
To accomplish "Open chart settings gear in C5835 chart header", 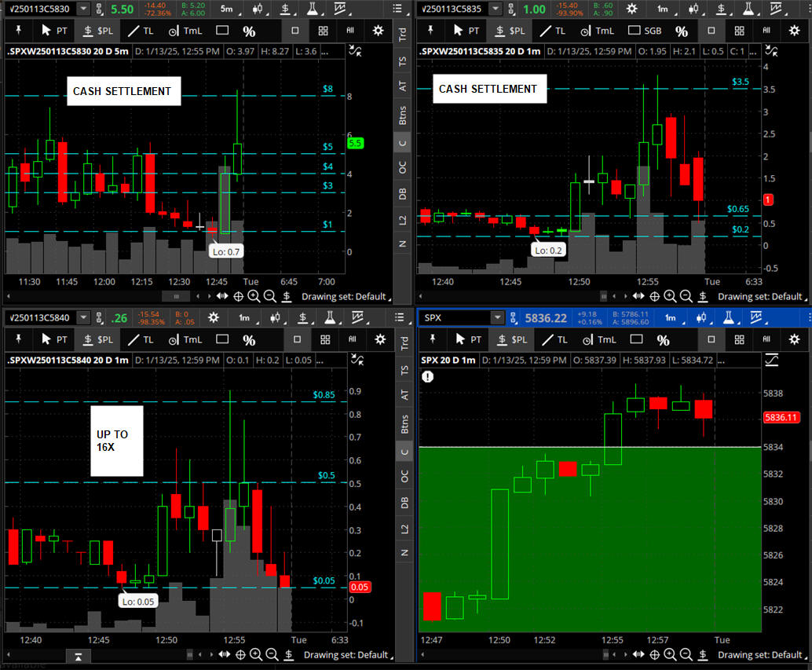I will (x=632, y=9).
